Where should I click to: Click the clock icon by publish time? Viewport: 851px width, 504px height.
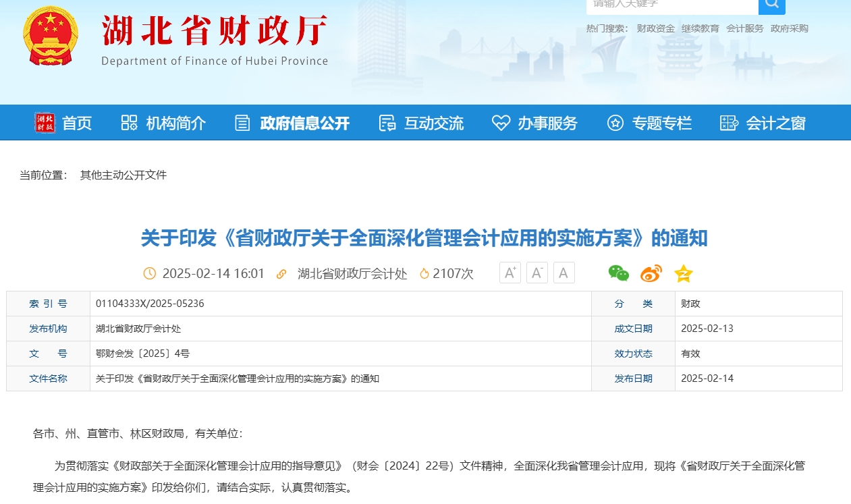pos(150,273)
